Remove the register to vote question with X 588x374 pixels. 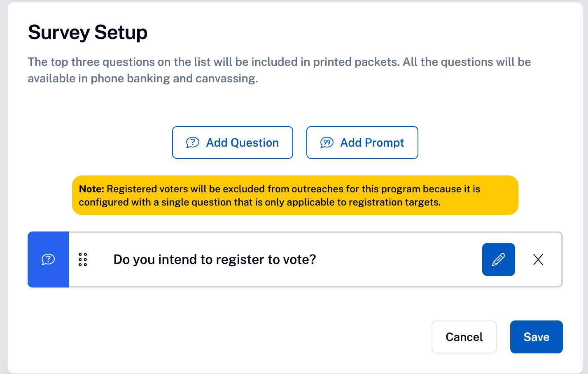coord(538,259)
